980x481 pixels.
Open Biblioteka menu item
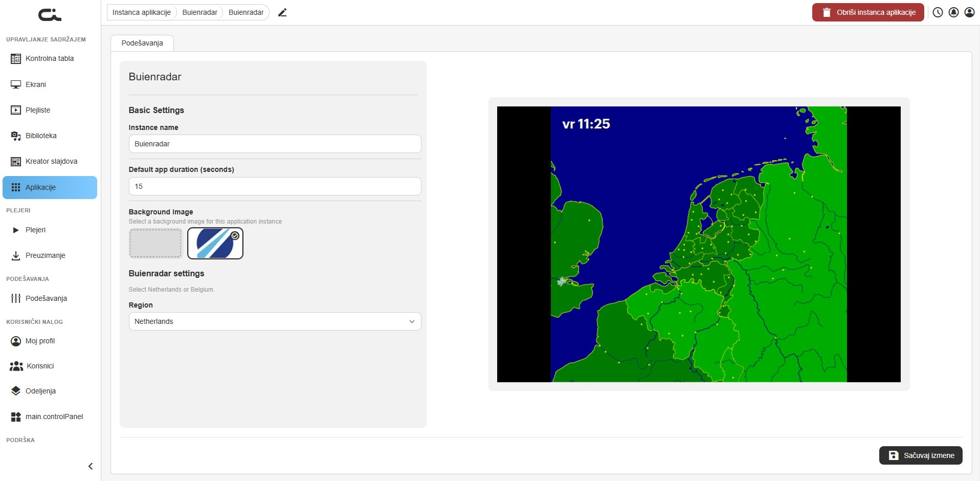click(x=50, y=136)
